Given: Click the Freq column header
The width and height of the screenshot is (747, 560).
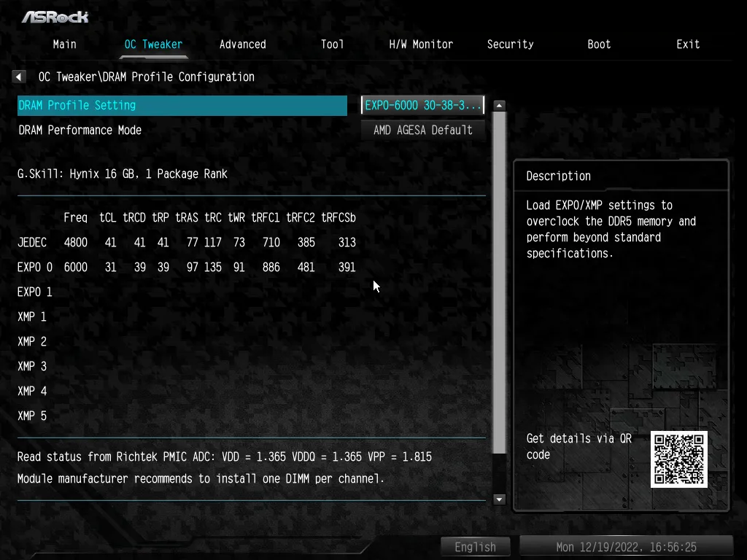Looking at the screenshot, I should (x=76, y=217).
